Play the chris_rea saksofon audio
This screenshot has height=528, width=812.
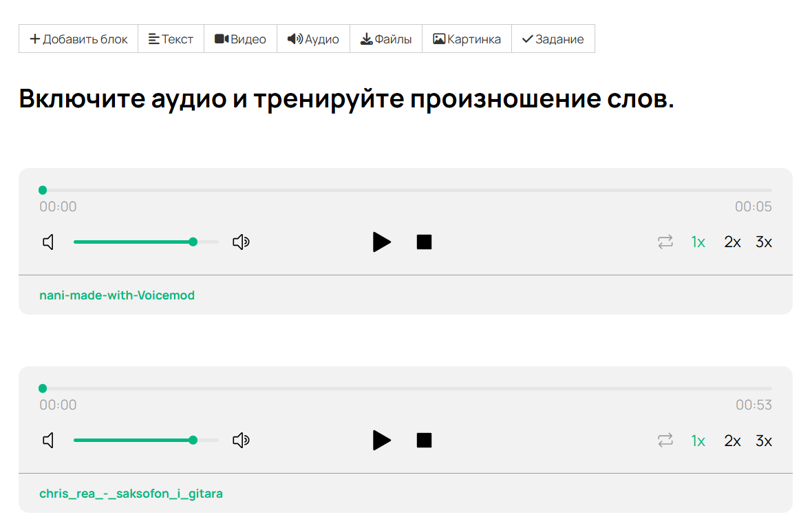(x=382, y=441)
